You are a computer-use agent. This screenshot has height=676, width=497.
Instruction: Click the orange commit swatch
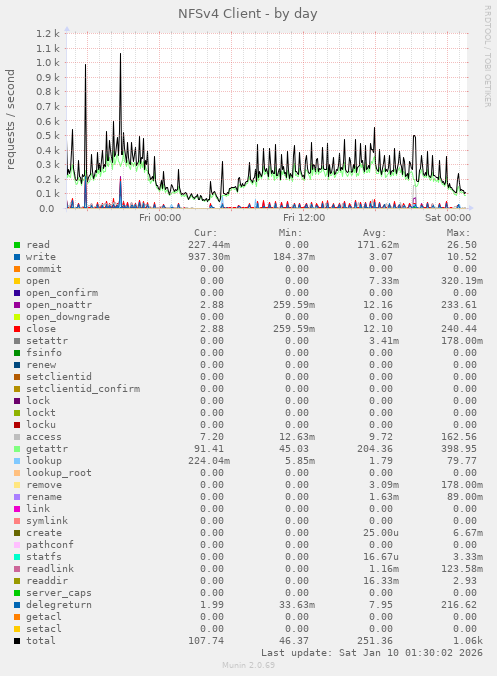click(x=17, y=269)
